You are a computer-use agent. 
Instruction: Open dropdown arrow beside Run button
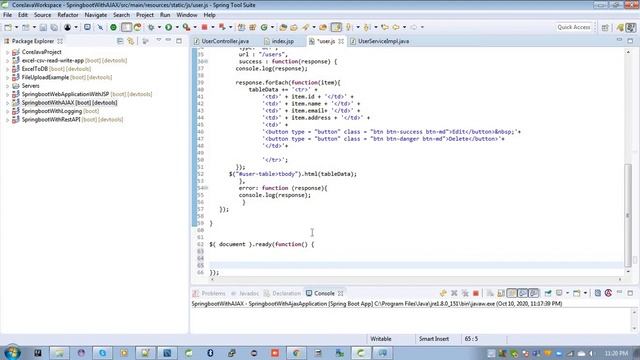[177, 27]
